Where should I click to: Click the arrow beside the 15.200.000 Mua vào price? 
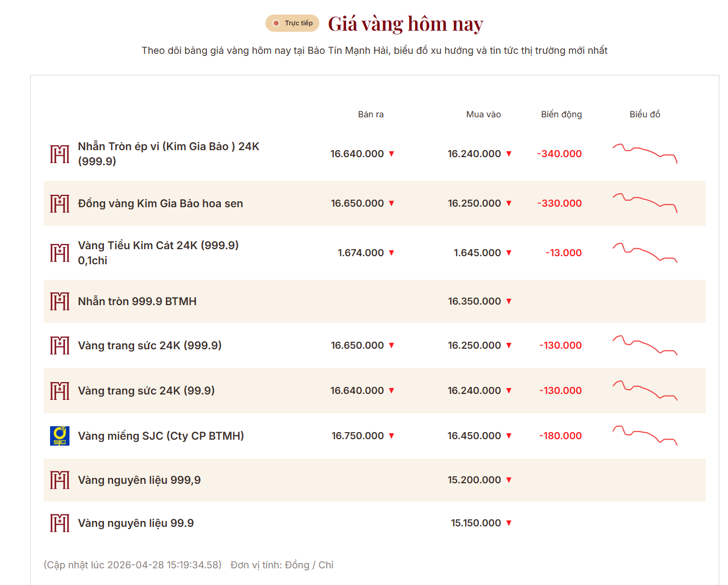click(x=508, y=480)
